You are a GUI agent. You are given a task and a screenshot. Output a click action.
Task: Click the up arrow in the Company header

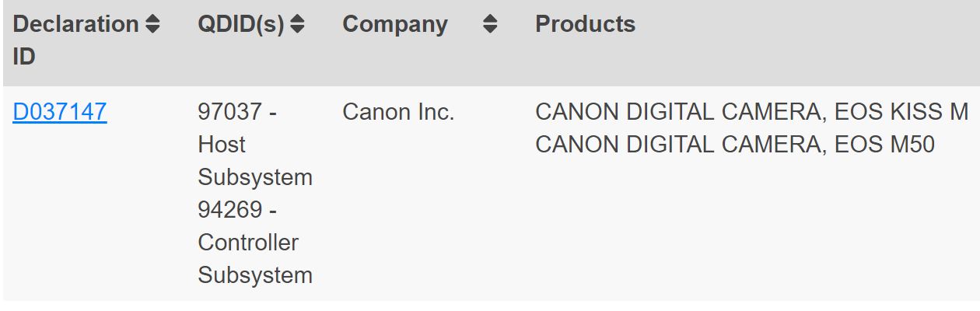[x=489, y=19]
